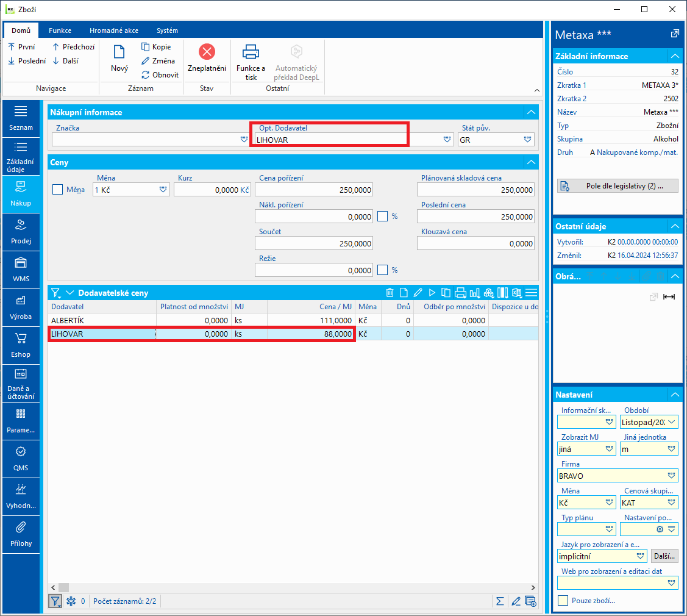Switch to the Funkce ribbon tab
The image size is (687, 616).
60,30
